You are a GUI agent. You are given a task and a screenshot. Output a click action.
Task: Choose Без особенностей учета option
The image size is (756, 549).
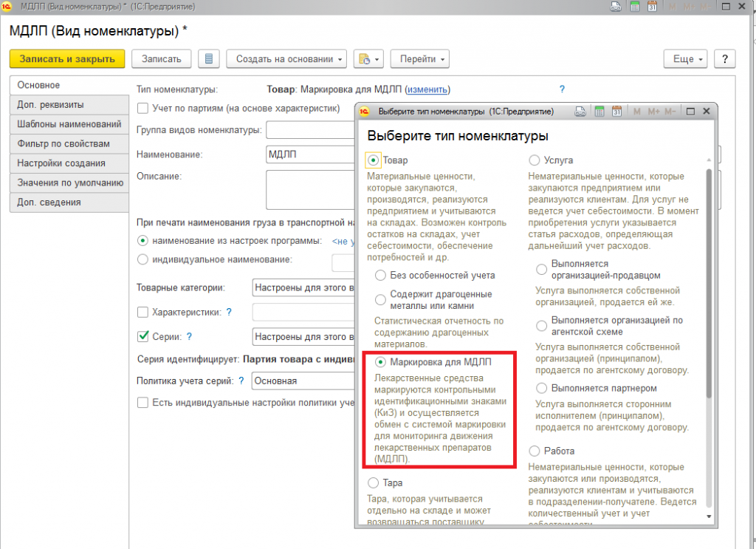tap(380, 276)
